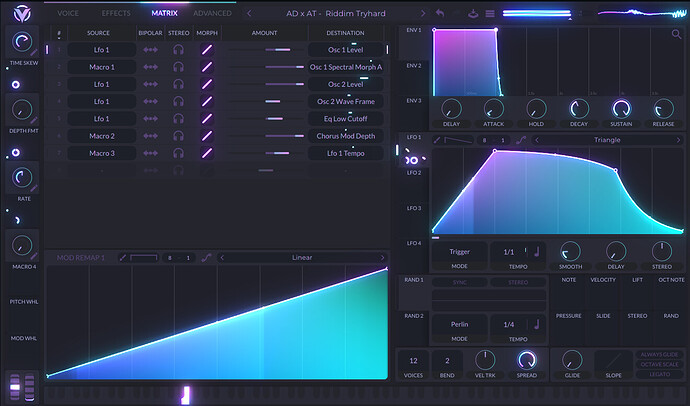
Task: Click the preset name AD x AT - Riddim Tryhard
Action: tap(336, 14)
